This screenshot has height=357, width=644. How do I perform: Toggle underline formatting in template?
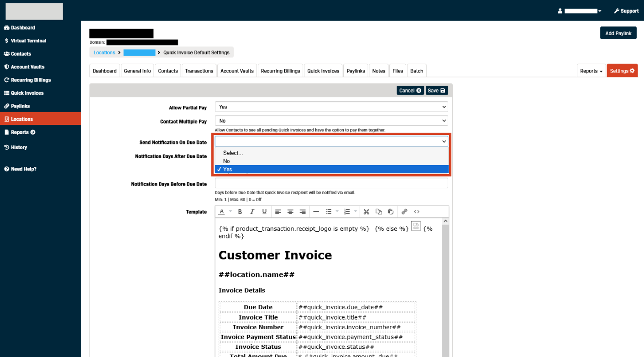(x=264, y=212)
